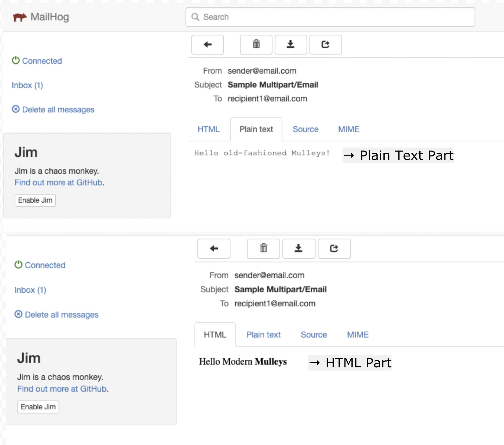Click the Connected status label

point(42,61)
